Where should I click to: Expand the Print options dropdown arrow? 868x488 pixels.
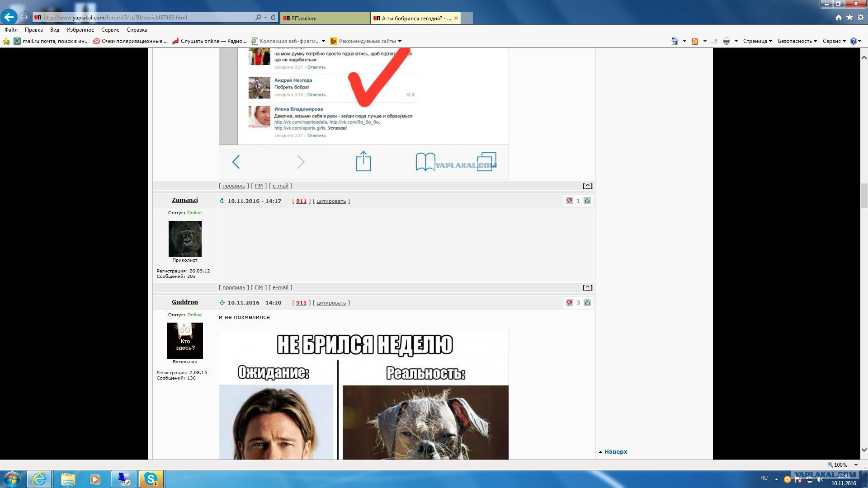[736, 41]
